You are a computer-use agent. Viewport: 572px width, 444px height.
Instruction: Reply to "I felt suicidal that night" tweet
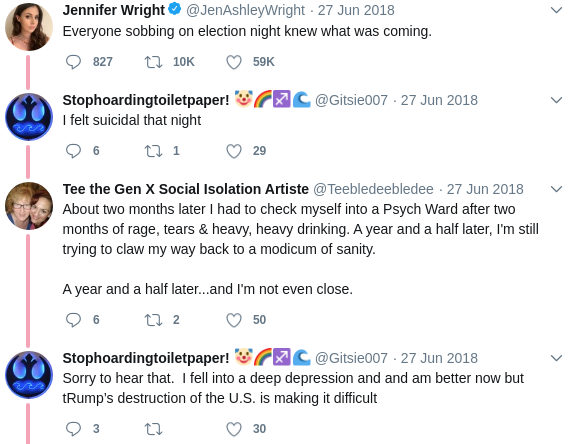tap(73, 151)
